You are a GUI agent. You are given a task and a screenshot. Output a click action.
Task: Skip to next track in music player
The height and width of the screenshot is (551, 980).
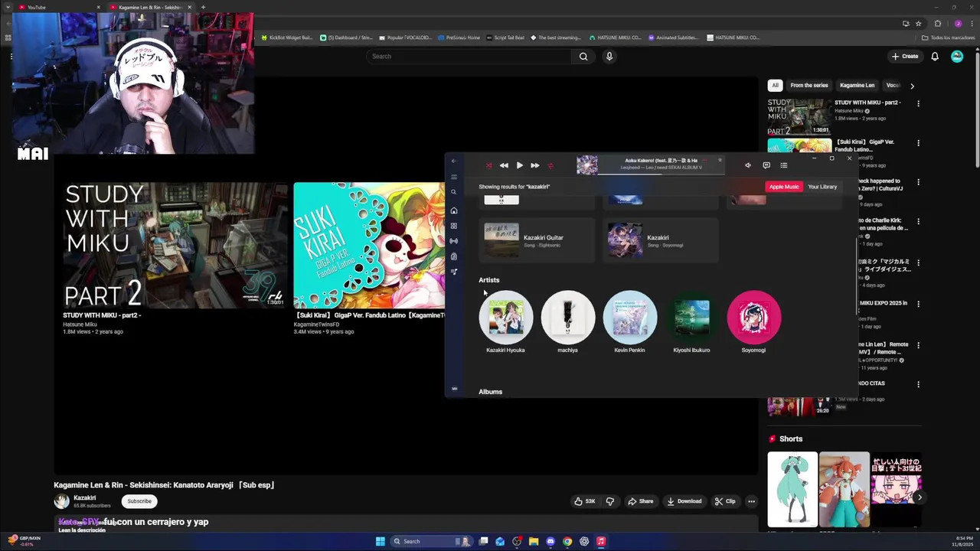coord(534,165)
